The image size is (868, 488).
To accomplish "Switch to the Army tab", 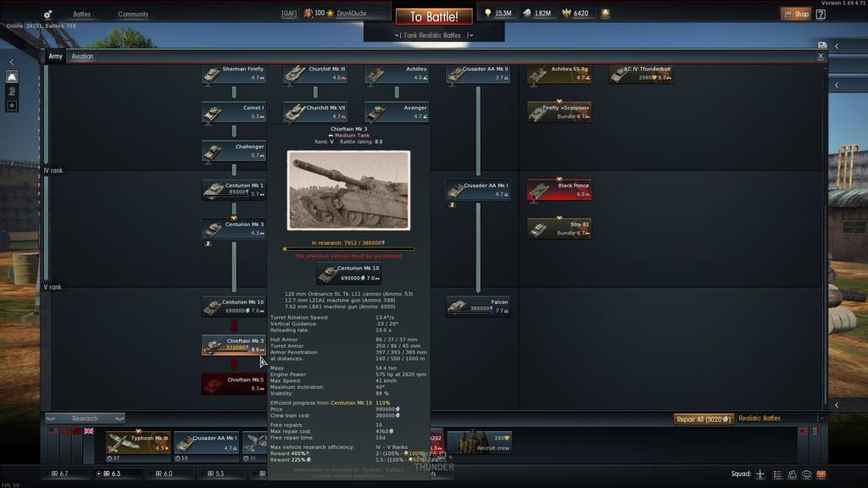I will 55,56.
